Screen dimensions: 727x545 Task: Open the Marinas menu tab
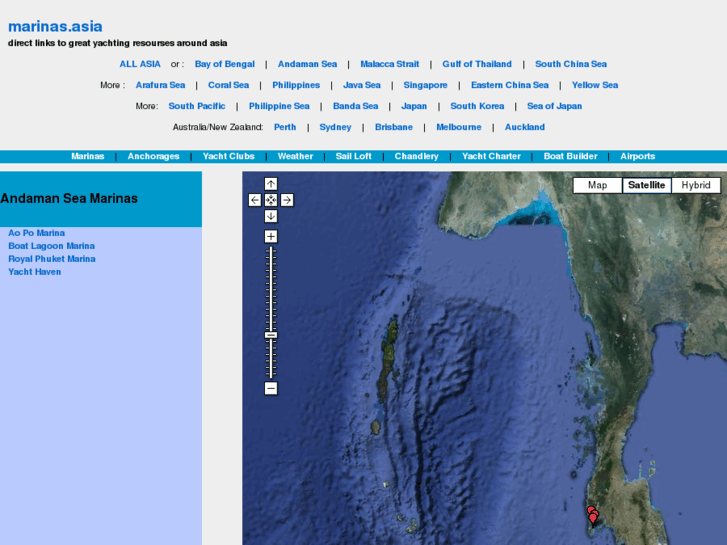[87, 156]
